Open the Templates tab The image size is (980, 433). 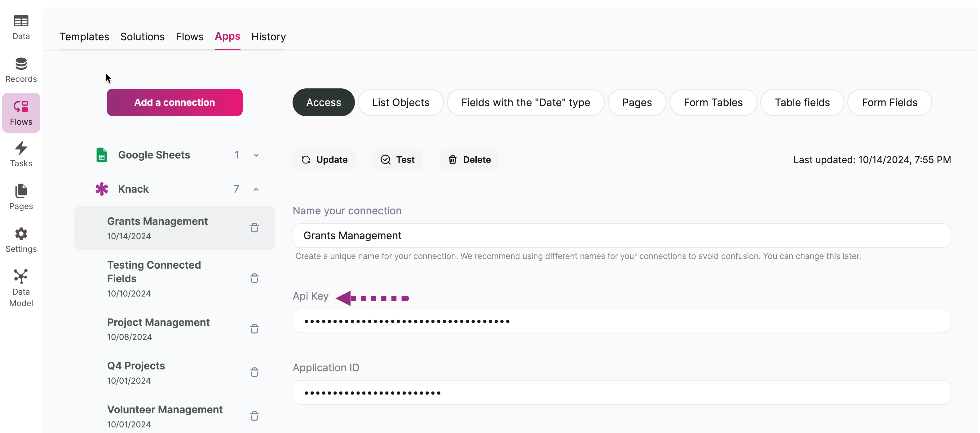click(84, 37)
